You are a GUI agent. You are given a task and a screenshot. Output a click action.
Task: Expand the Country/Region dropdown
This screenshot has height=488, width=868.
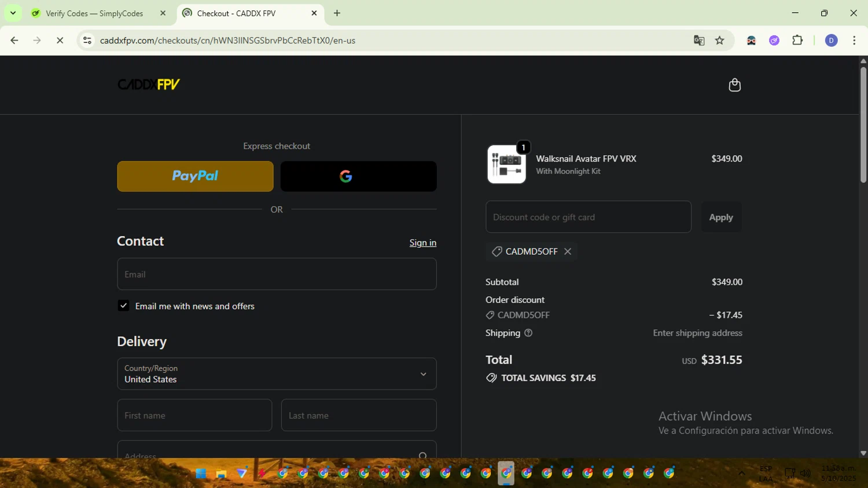click(x=277, y=374)
